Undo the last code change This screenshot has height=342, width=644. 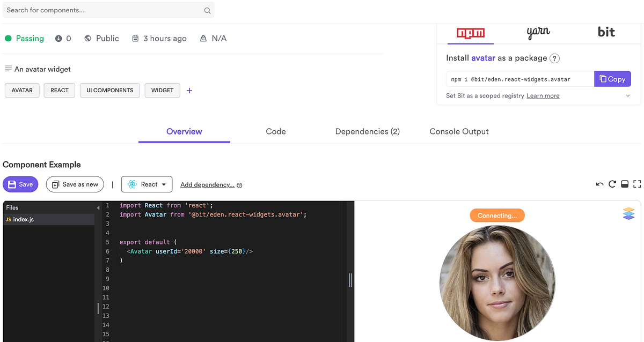click(x=599, y=184)
